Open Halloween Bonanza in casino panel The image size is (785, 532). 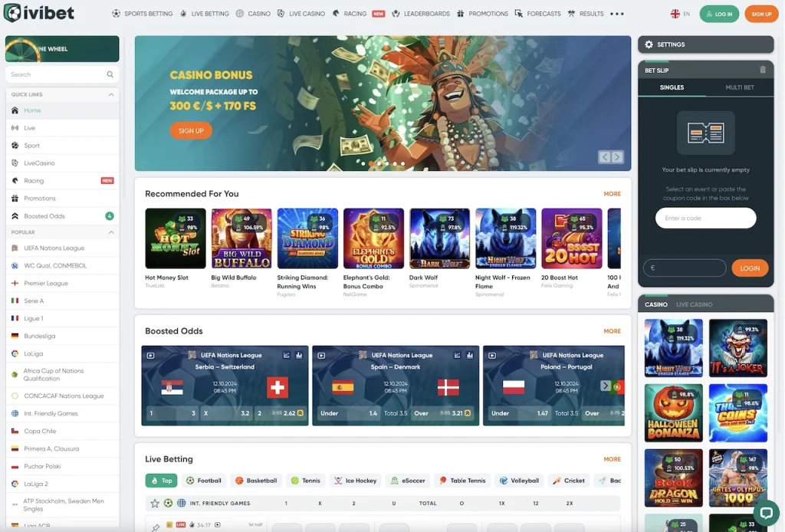[673, 413]
